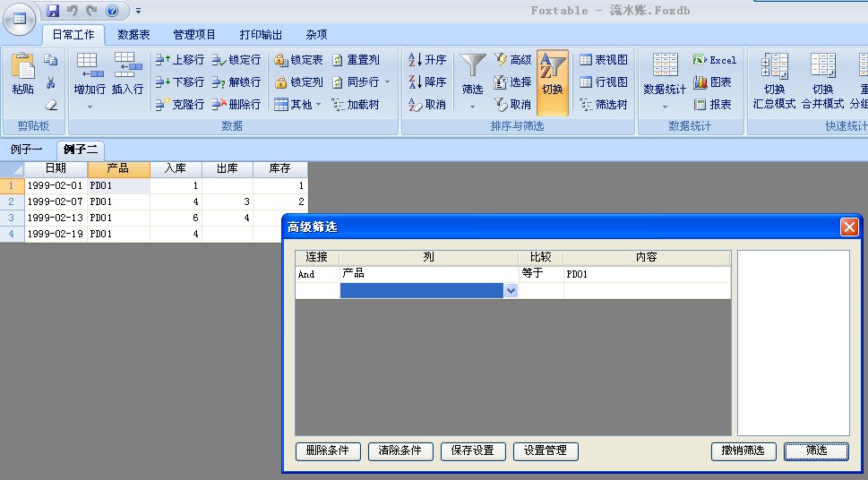
Task: Toggle the highlighted 切换 filter switch button
Action: click(x=553, y=81)
